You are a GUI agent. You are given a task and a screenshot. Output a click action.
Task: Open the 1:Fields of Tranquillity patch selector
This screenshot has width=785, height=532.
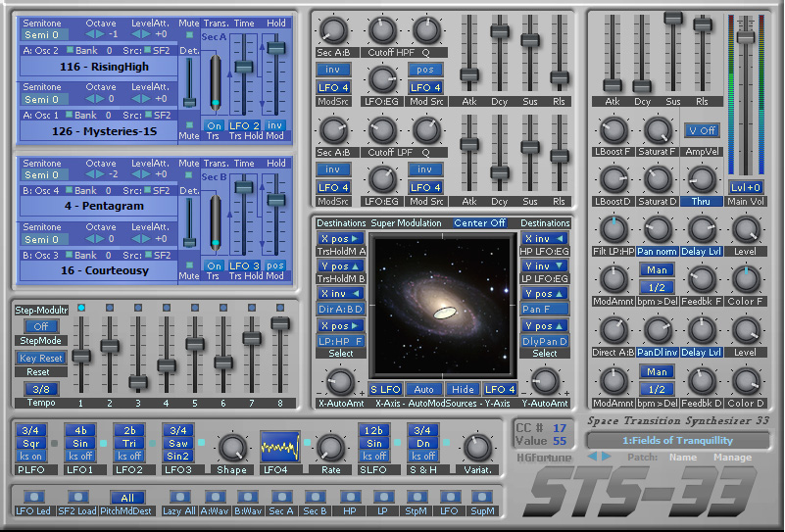678,441
